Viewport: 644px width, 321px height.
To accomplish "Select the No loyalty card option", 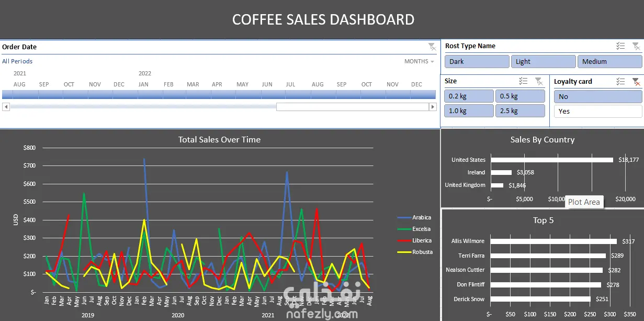I will [x=598, y=96].
